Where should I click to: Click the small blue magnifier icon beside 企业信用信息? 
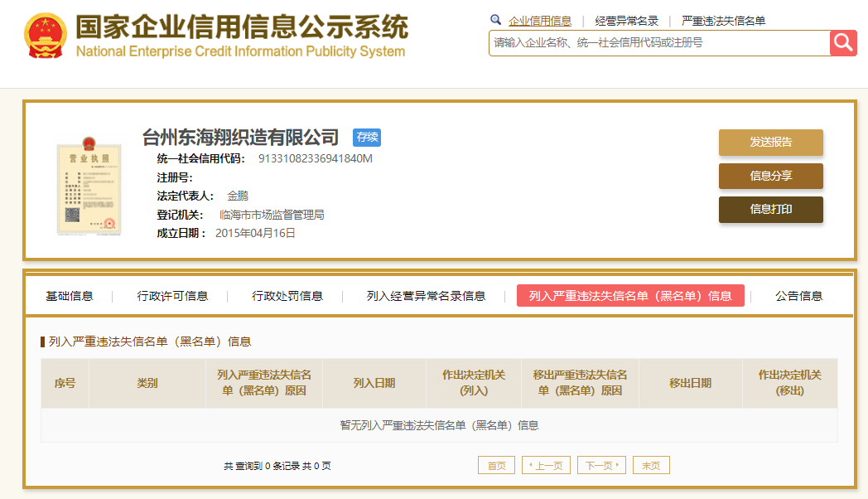[495, 20]
